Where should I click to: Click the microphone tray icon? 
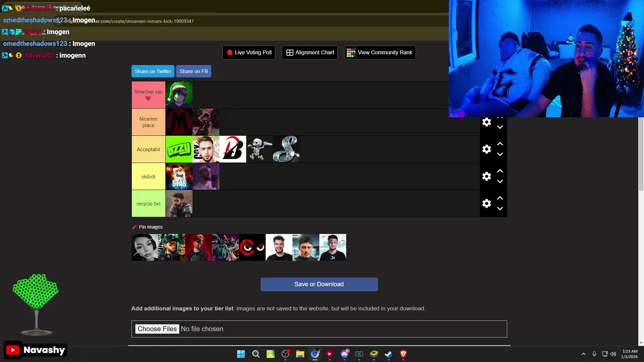[x=594, y=354]
